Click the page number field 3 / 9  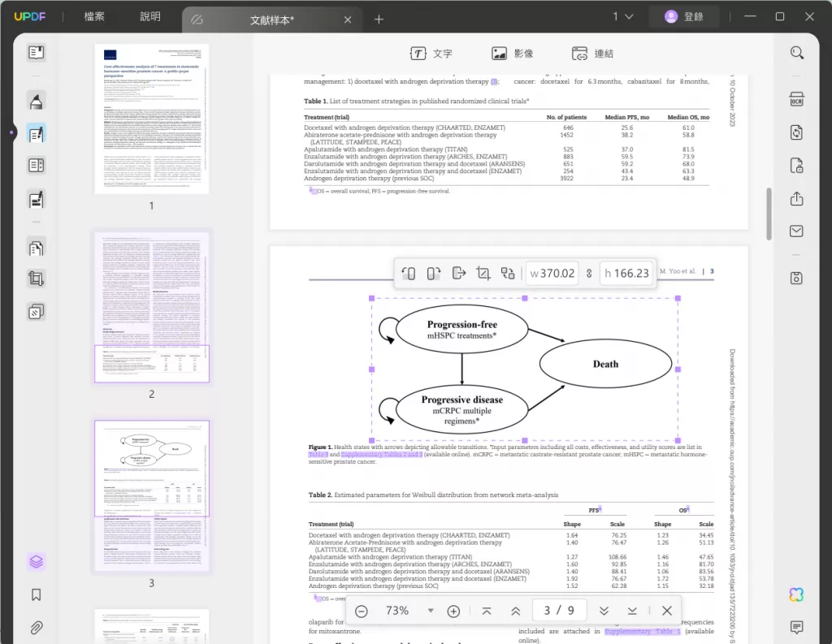tap(559, 611)
